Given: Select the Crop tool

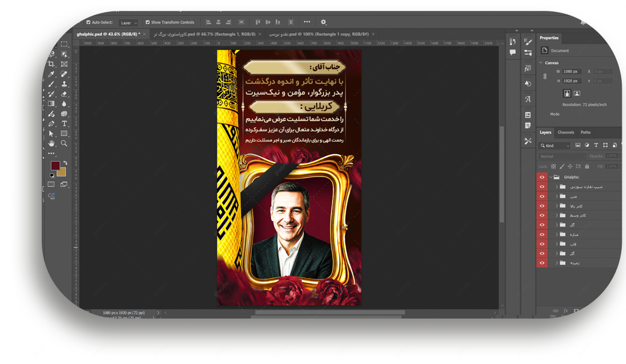Looking at the screenshot, I should (51, 64).
